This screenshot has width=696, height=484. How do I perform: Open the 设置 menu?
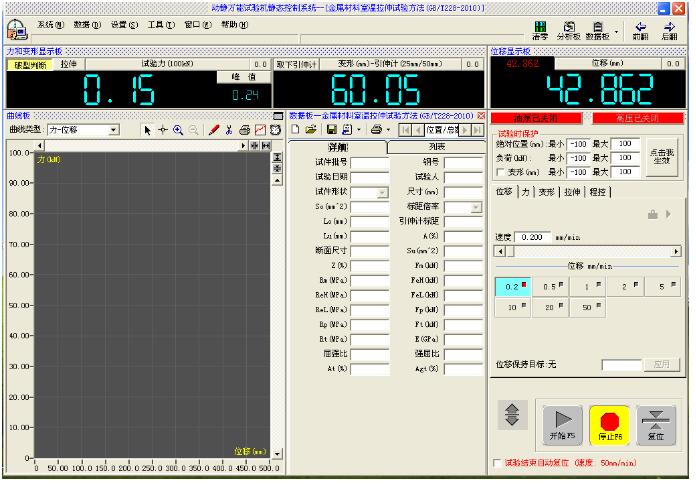(125, 24)
